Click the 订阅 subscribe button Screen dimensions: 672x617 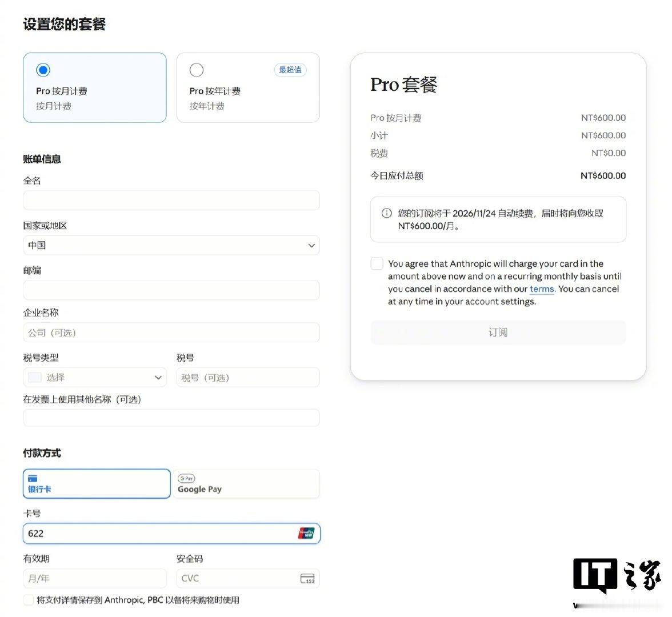(x=498, y=332)
